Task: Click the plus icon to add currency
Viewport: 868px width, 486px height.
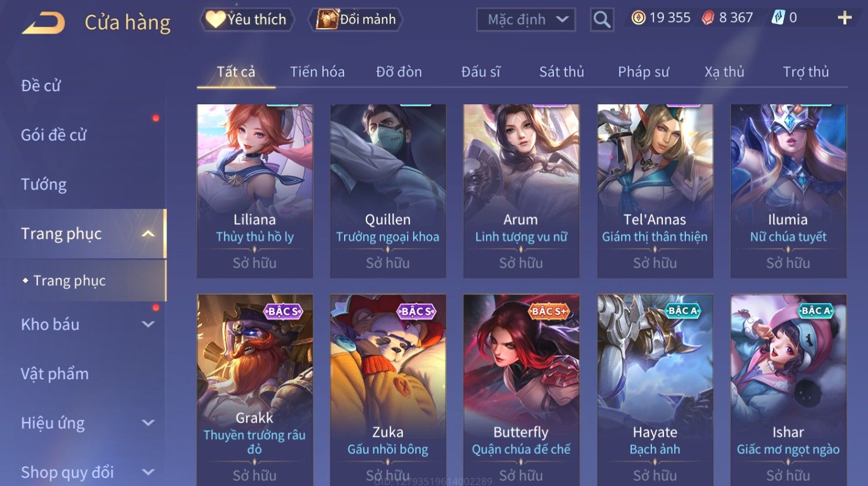Action: [x=844, y=18]
